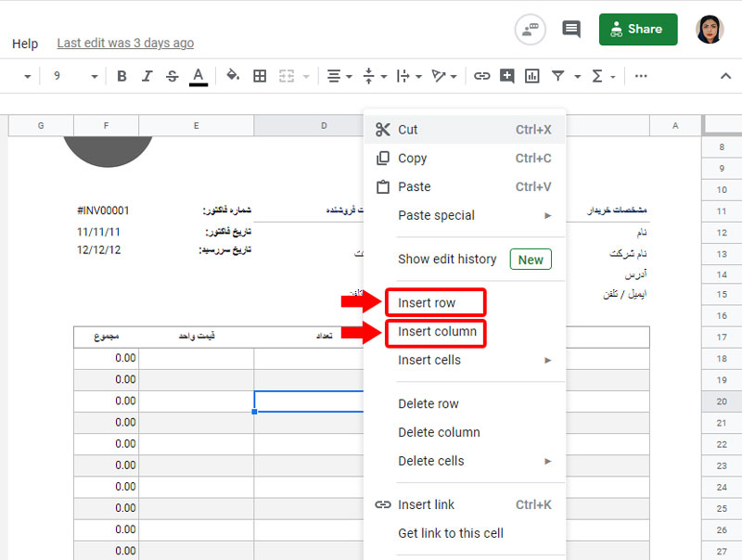Click the fill color paint bucket
Screen dimensions: 742x560
[233, 76]
